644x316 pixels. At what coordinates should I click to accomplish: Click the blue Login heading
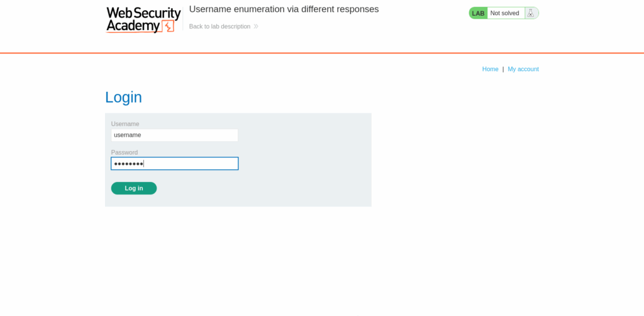[x=124, y=98]
